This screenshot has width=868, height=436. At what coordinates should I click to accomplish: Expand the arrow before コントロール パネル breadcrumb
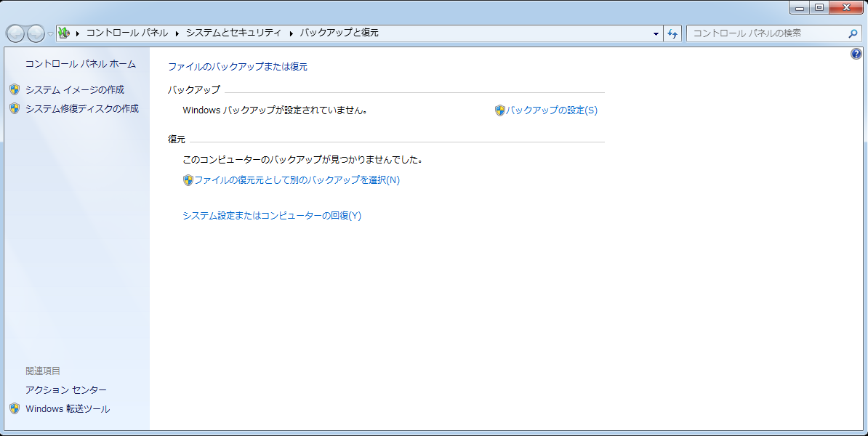point(78,33)
